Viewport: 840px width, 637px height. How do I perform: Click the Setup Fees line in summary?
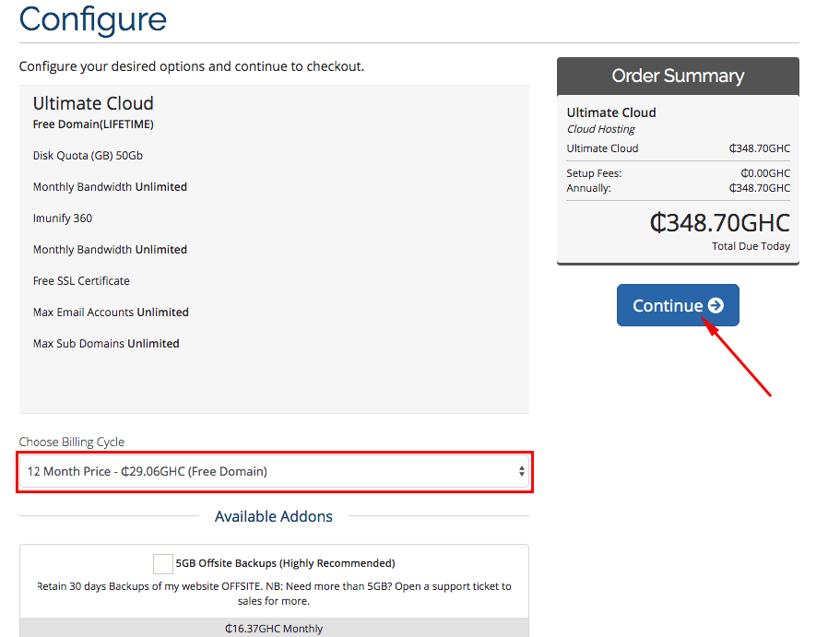pos(594,173)
